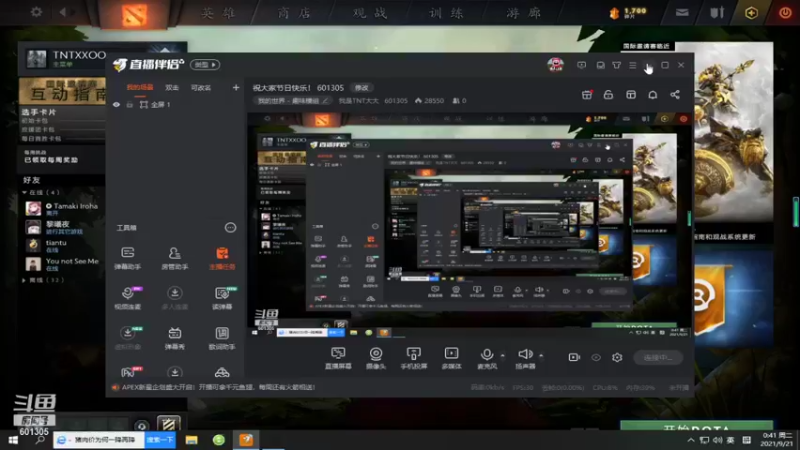Screen dimensions: 800x450
Task: Open 观战 tab in Dota menu
Action: pos(370,13)
